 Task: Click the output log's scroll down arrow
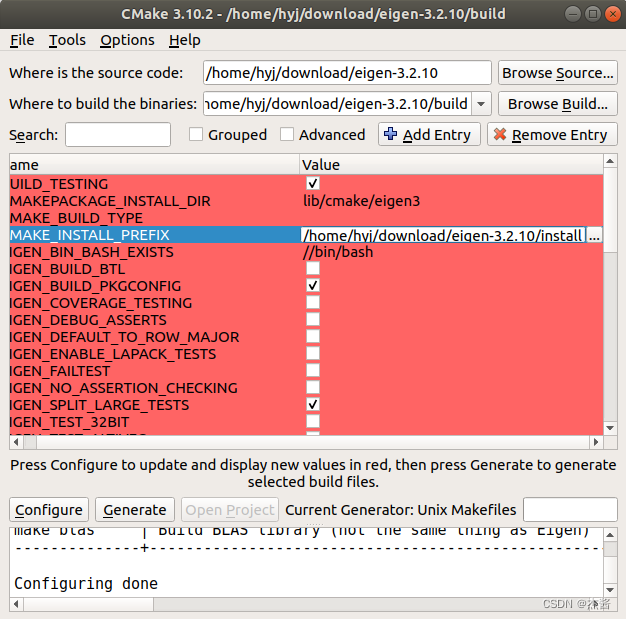point(610,590)
